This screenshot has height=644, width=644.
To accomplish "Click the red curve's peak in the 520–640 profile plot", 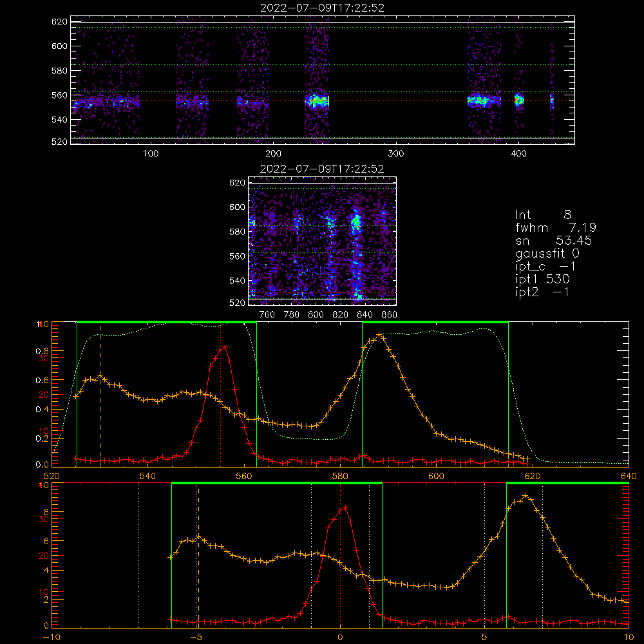I will (x=225, y=347).
